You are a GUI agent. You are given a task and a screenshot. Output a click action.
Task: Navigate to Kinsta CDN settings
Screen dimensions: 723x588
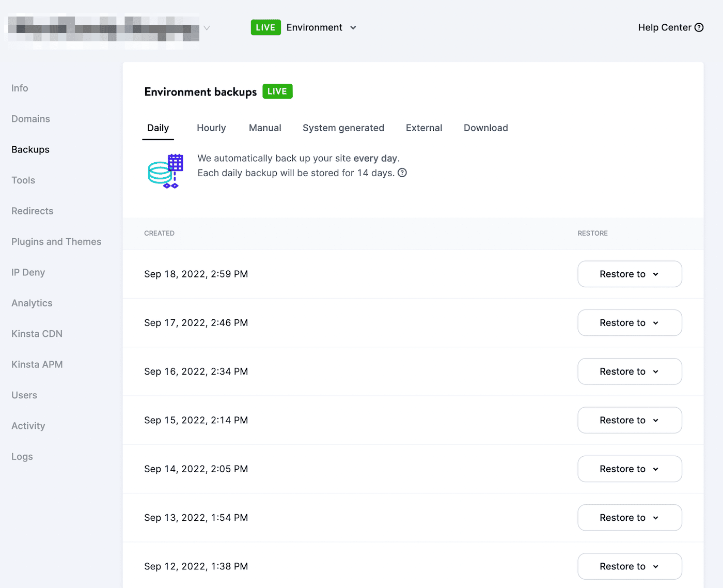point(36,333)
